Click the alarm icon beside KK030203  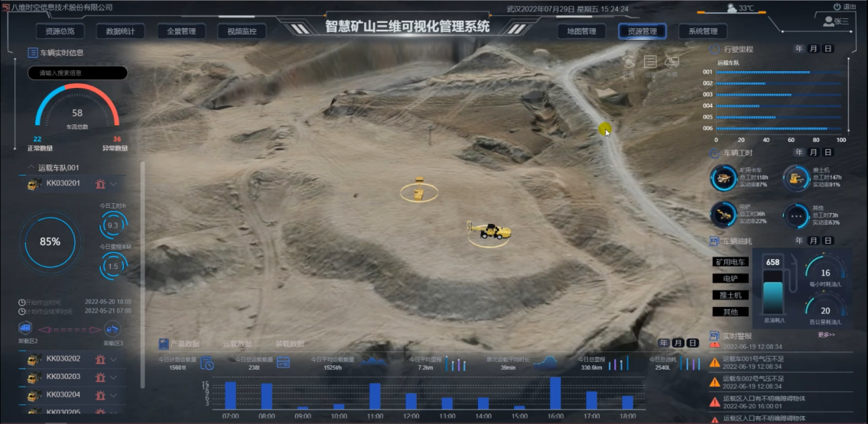pyautogui.click(x=99, y=377)
